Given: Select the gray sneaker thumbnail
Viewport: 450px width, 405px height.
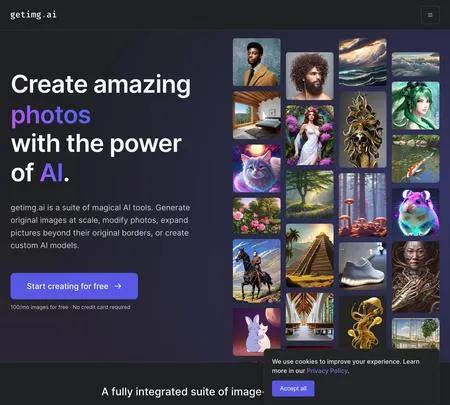Looking at the screenshot, I should 363,265.
